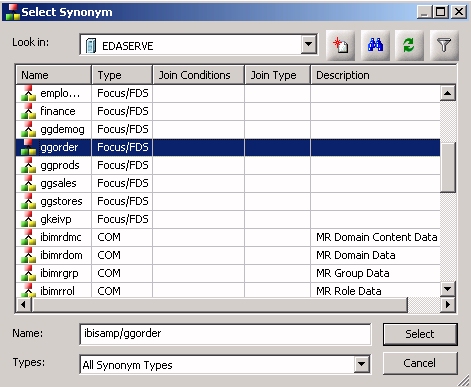Click the MR Group Data description
The image size is (471, 387).
[x=353, y=273]
